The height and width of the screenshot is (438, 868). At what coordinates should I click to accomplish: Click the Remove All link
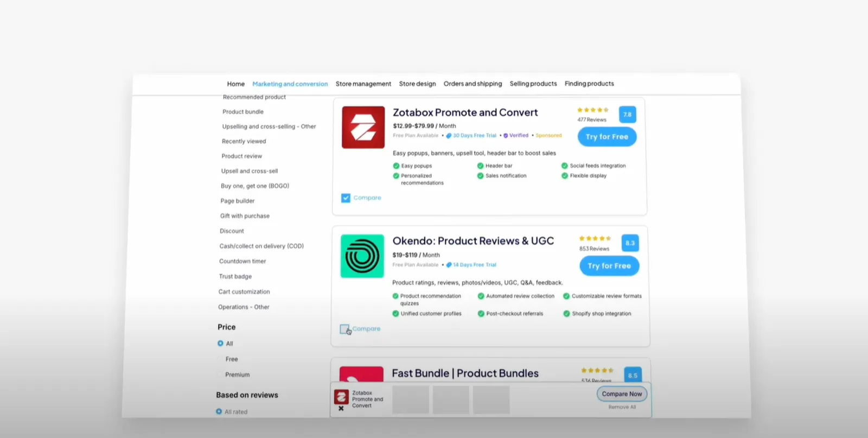tap(622, 407)
